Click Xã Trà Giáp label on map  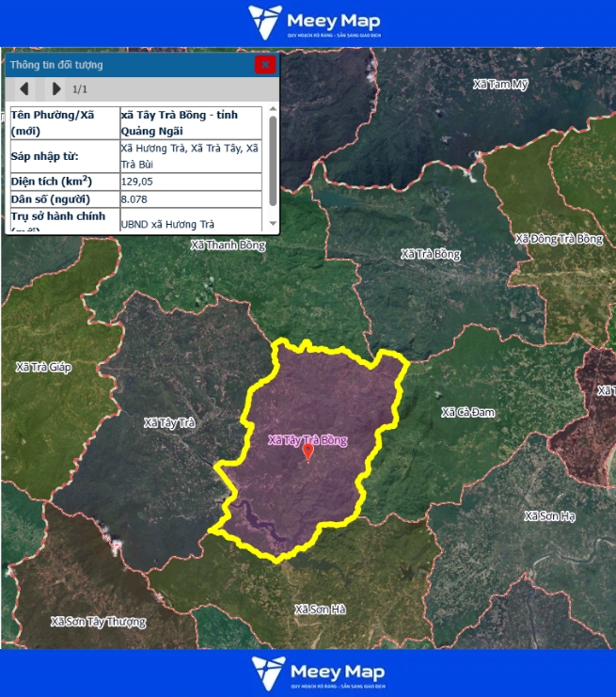point(43,366)
